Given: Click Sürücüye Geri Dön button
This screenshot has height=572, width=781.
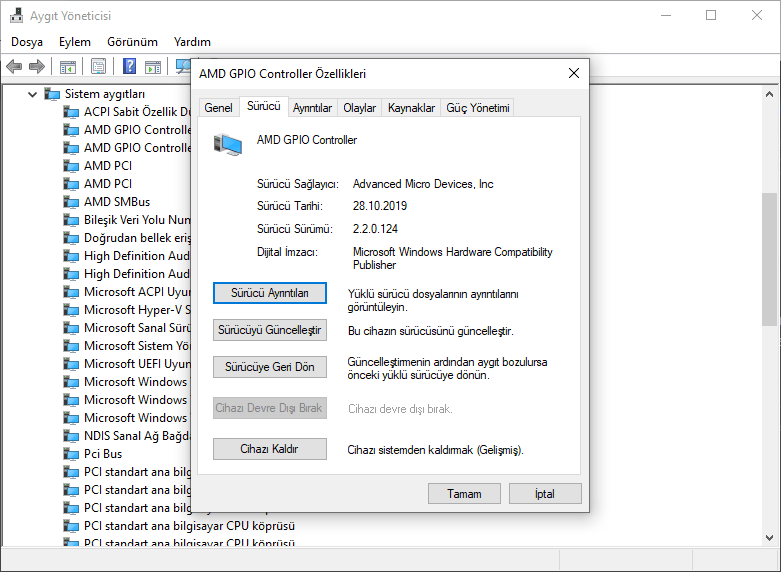Looking at the screenshot, I should tap(270, 367).
